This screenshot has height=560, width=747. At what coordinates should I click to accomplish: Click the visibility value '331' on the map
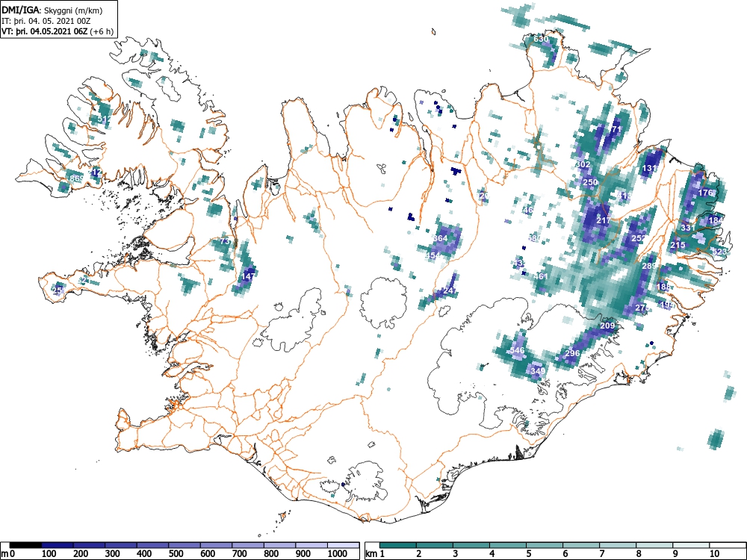coord(688,228)
